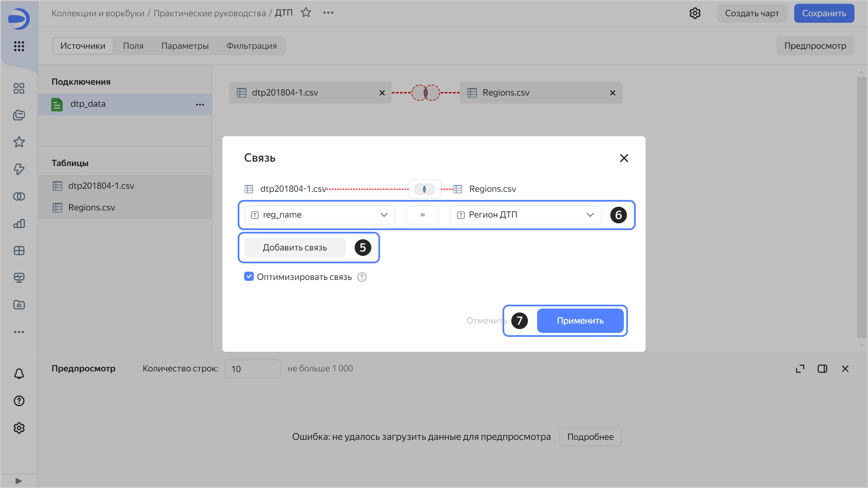Click the Добавить связь button

pyautogui.click(x=295, y=248)
